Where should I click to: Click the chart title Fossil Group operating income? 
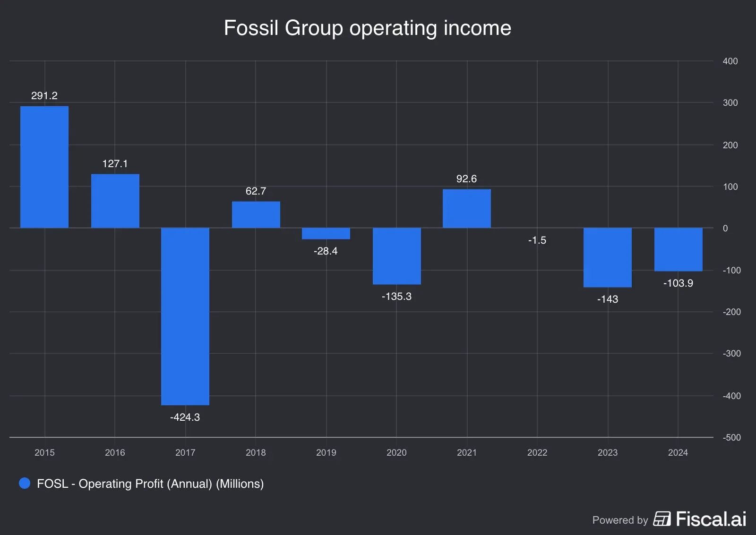pyautogui.click(x=367, y=28)
